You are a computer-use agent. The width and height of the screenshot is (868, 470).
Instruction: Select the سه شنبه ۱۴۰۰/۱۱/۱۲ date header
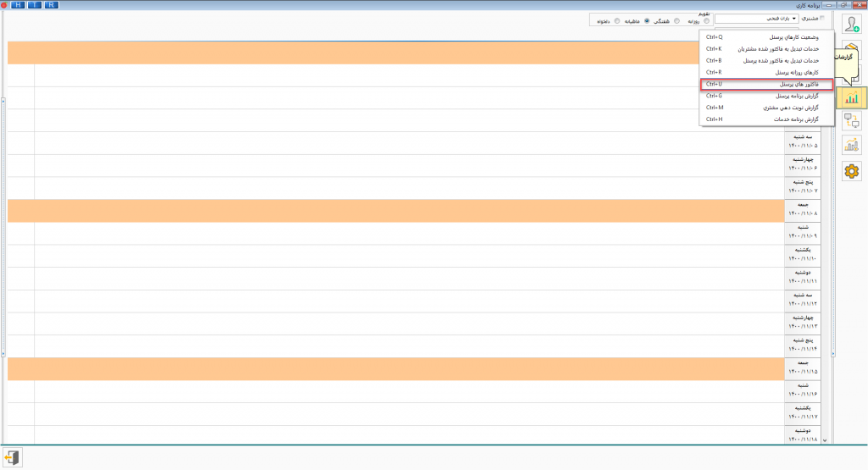[803, 300]
